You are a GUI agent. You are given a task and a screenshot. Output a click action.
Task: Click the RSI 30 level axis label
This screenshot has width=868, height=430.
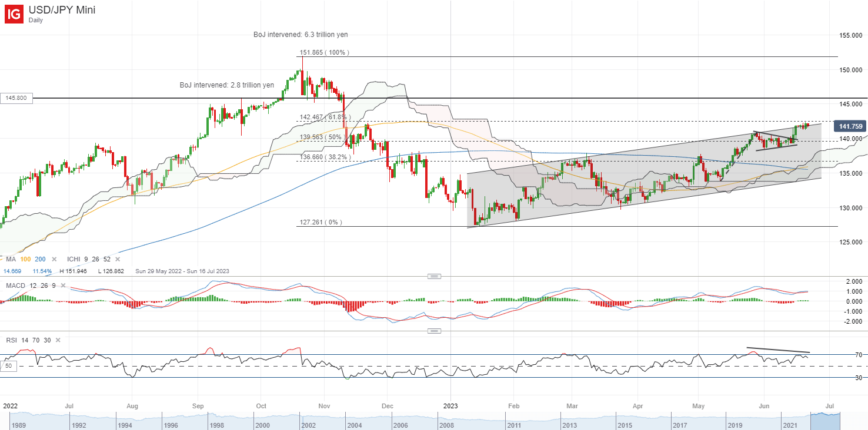pyautogui.click(x=858, y=378)
